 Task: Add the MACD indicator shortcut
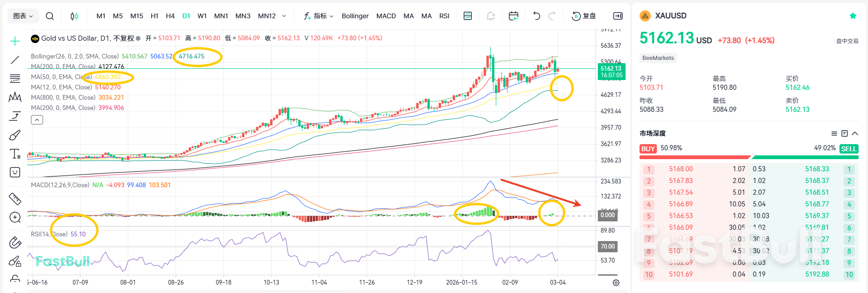[386, 16]
